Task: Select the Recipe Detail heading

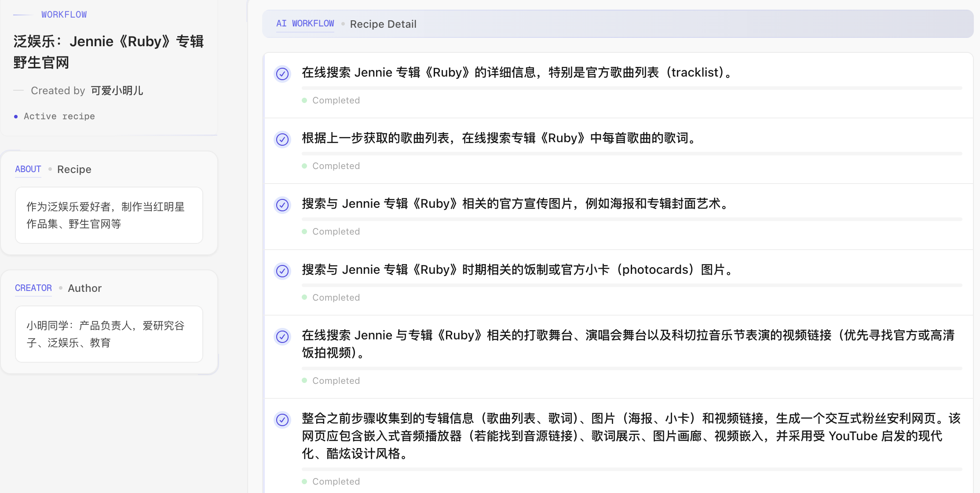Action: point(383,24)
